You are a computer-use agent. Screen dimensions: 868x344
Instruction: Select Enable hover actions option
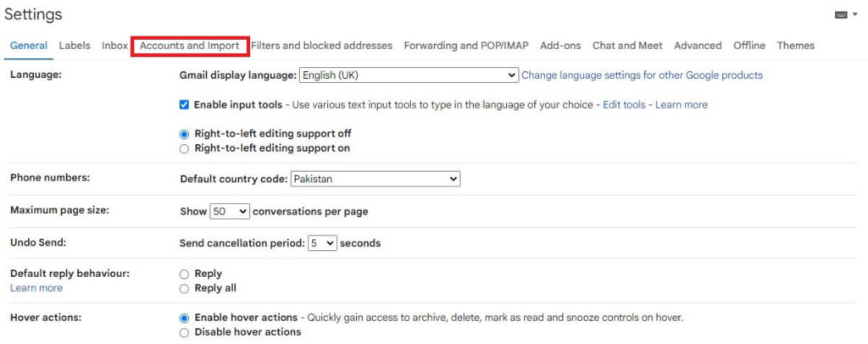pos(185,318)
